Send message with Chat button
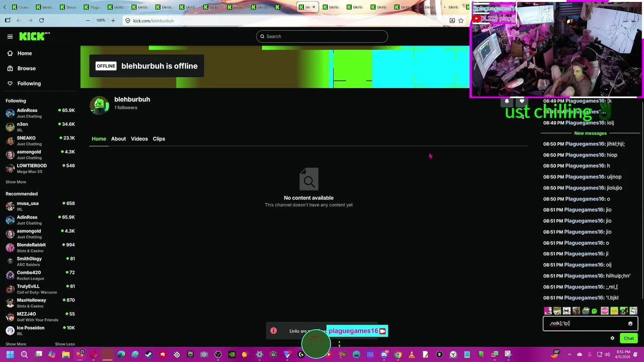This screenshot has width=644, height=362. [x=629, y=338]
